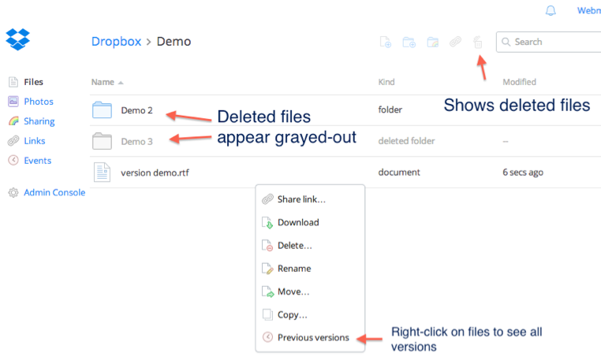Click the Admin Console gear icon

coord(13,192)
